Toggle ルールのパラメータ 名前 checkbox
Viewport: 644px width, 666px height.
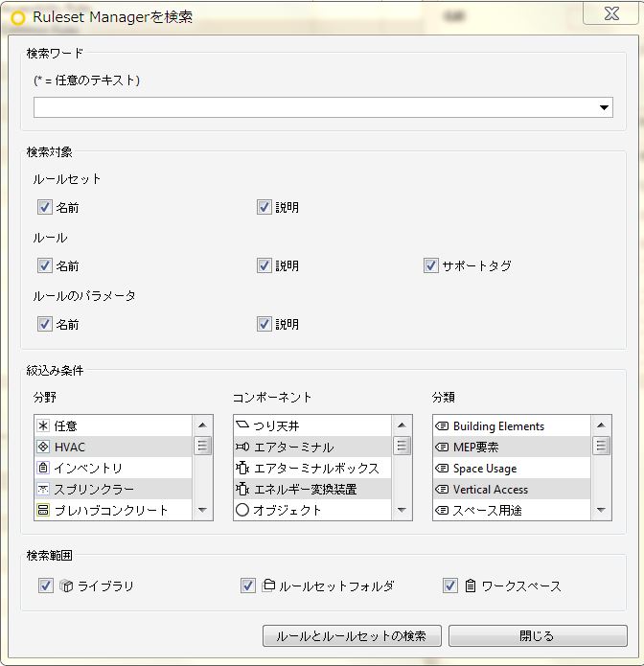click(x=45, y=324)
